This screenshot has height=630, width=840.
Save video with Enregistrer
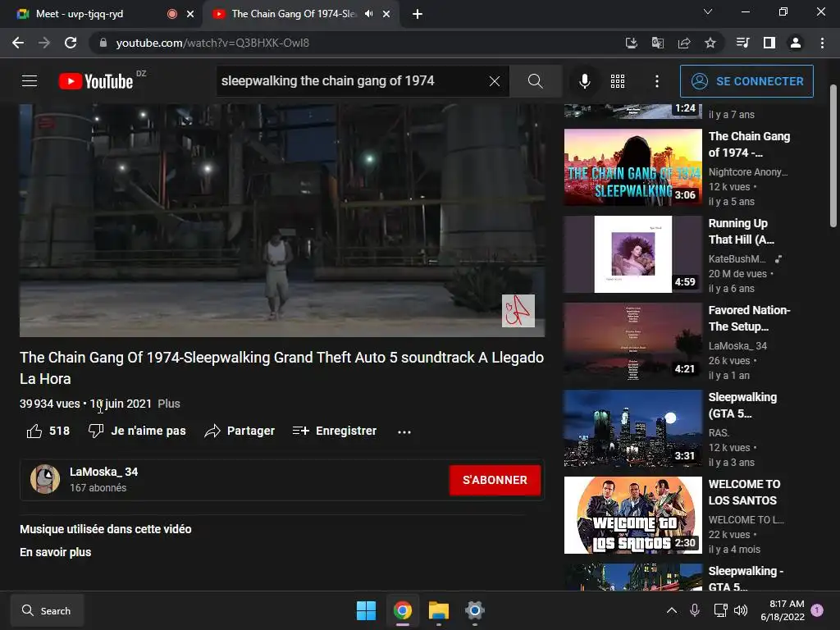[x=335, y=431]
